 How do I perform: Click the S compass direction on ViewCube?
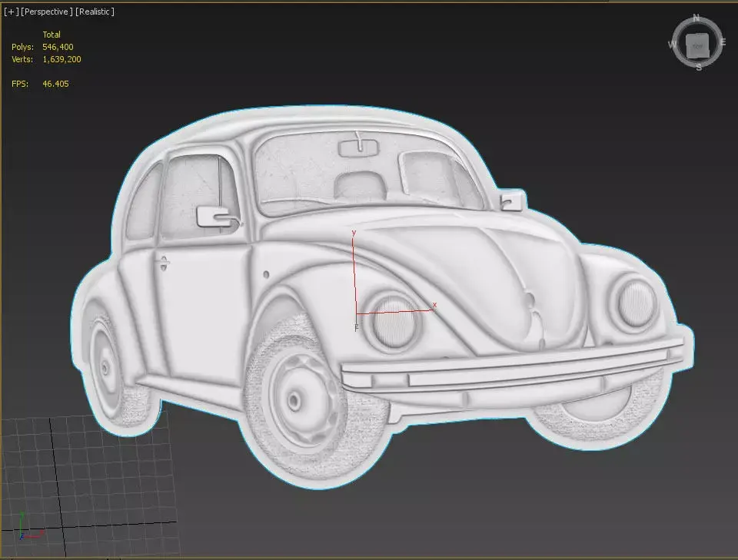pos(699,68)
